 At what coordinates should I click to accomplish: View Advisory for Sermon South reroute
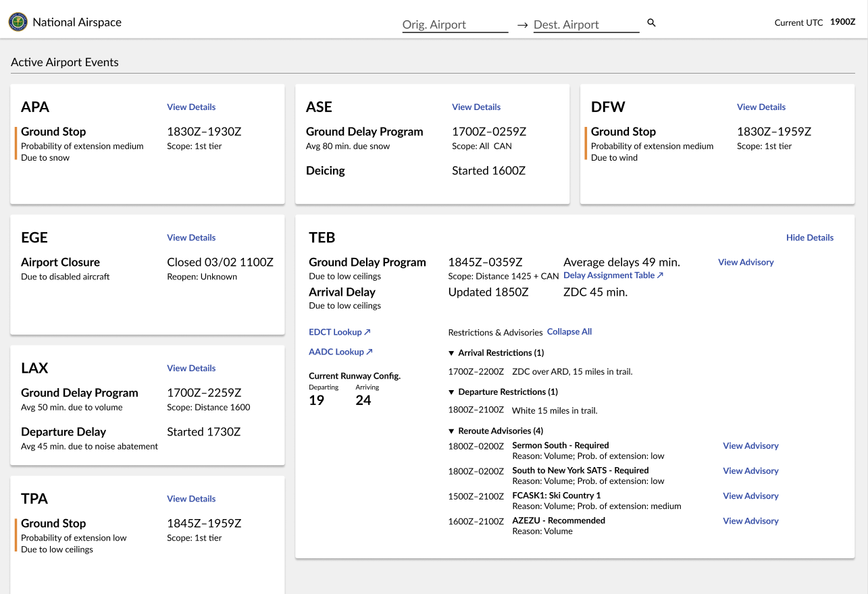(750, 446)
